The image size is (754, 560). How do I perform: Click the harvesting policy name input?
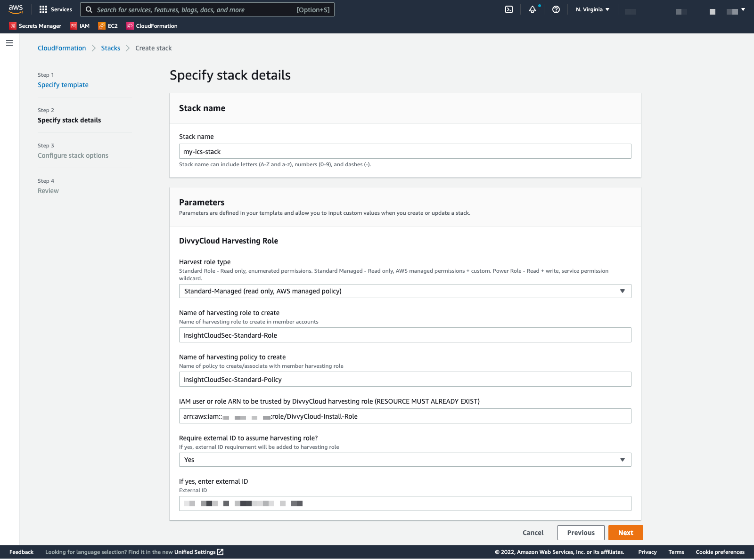coord(405,379)
